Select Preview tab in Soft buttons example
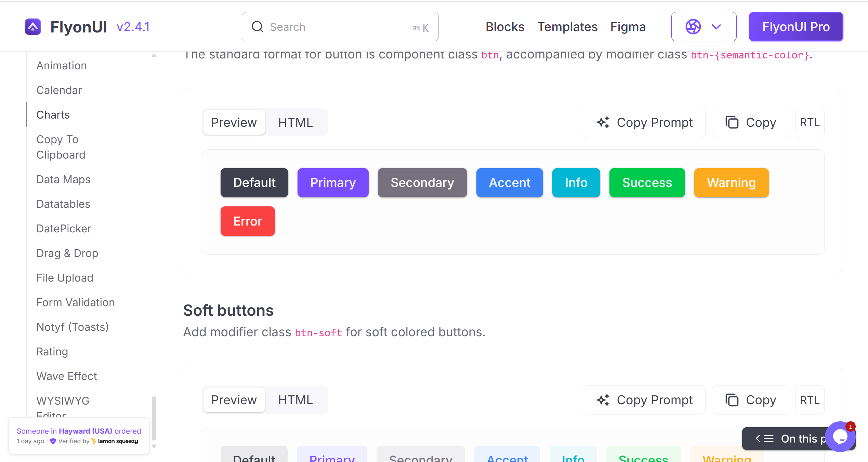Viewport: 868px width, 462px height. 234,400
